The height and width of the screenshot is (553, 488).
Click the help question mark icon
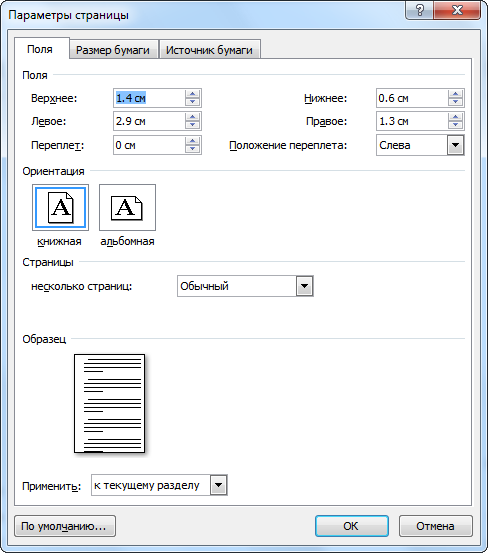pos(420,10)
